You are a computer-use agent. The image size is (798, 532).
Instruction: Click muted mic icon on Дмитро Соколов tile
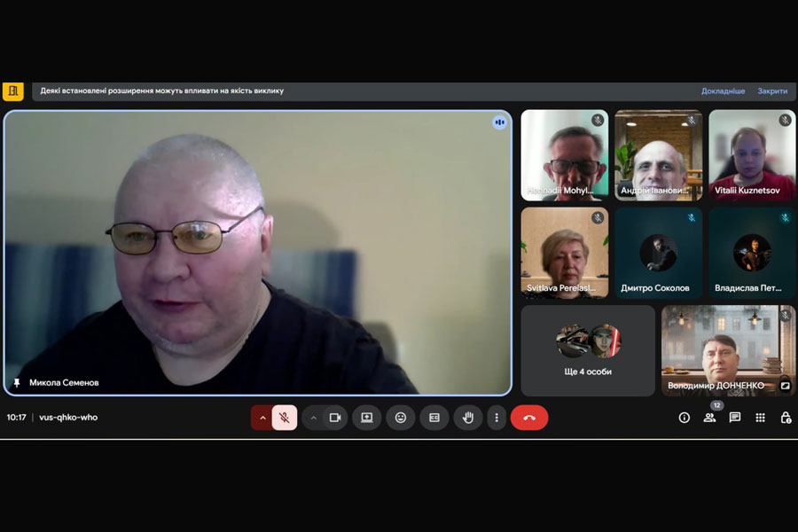click(691, 218)
